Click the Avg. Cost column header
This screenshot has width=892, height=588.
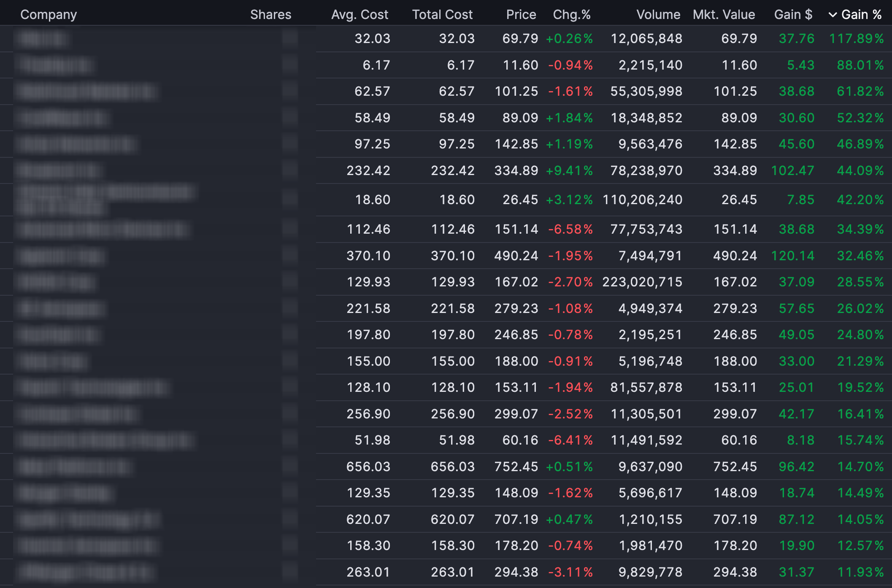click(360, 15)
